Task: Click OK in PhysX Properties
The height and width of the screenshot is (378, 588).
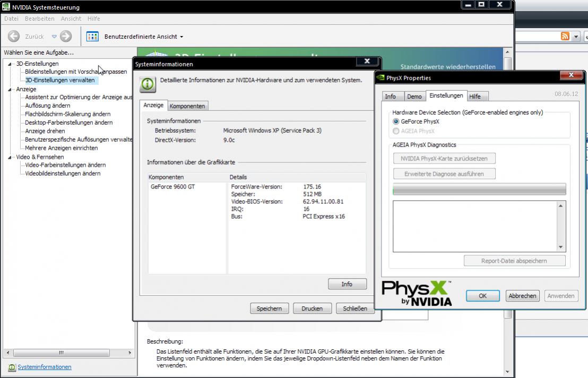Action: click(482, 296)
